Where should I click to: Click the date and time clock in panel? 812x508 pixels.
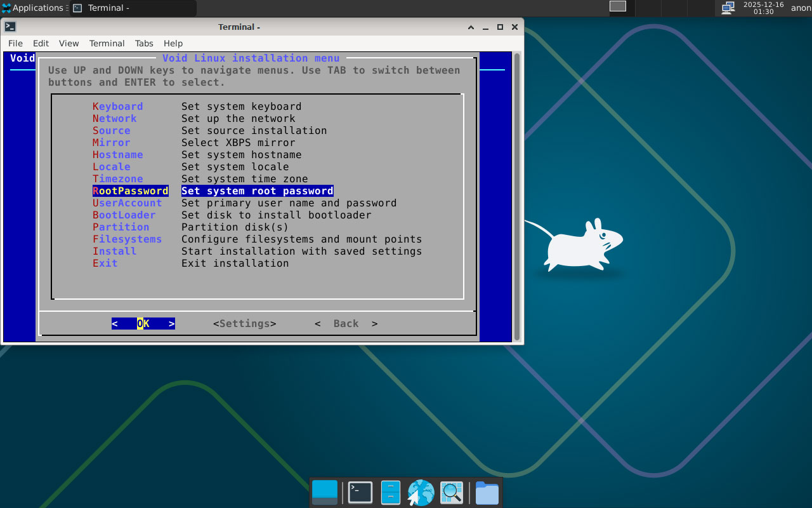click(763, 8)
